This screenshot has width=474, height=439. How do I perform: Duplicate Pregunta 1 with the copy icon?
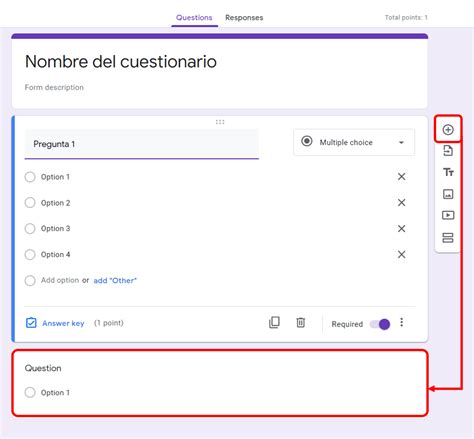pos(274,322)
